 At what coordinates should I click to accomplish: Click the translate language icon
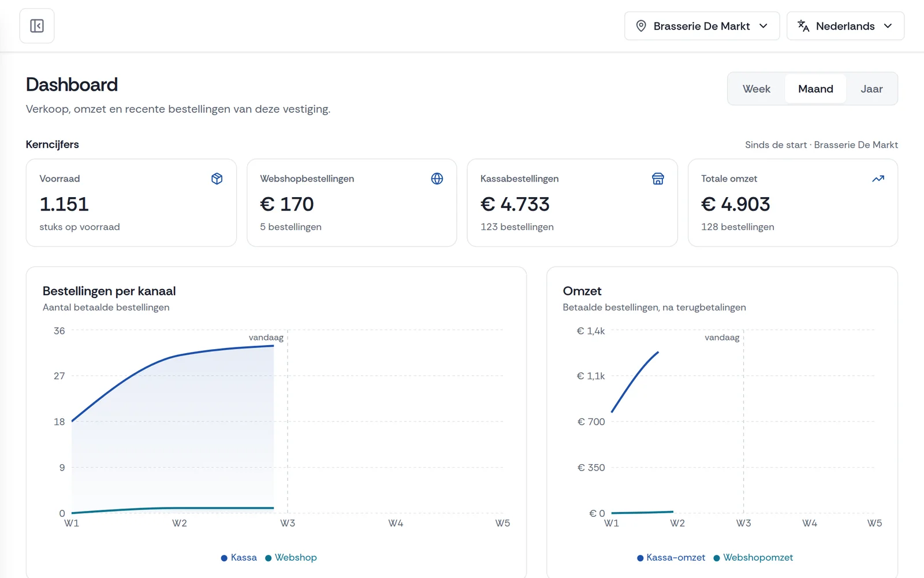coord(803,26)
